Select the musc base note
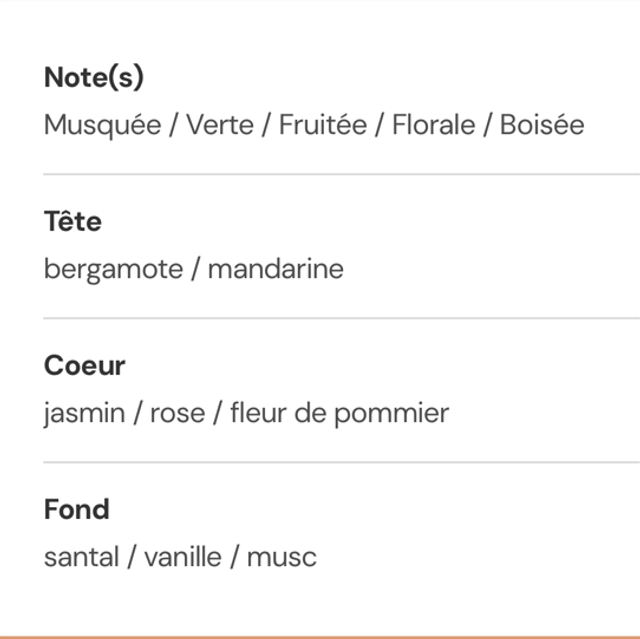 click(282, 557)
